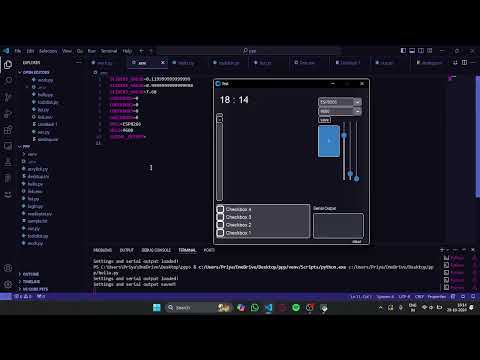Open the File menu
Screen dimensions: 480x360
tap(18, 51)
